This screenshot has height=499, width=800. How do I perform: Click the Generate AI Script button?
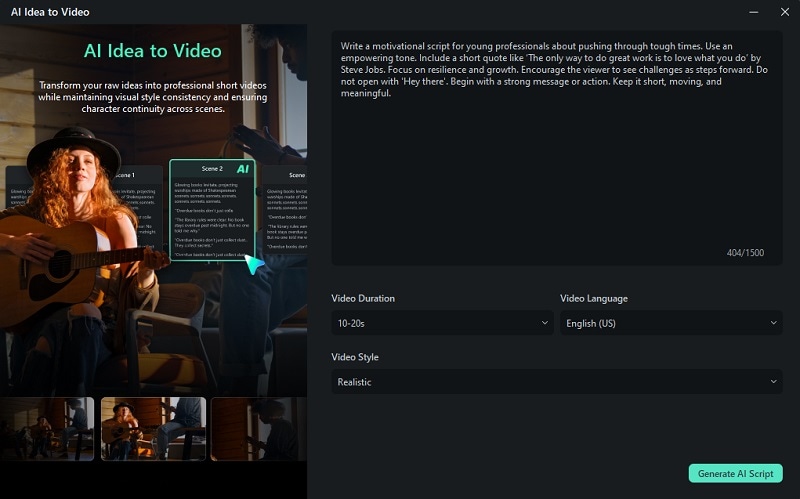[735, 473]
